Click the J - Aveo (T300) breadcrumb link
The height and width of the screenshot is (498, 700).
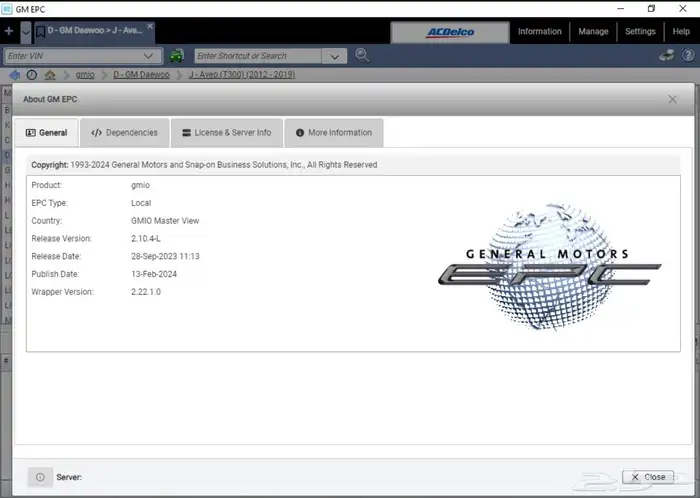244,75
